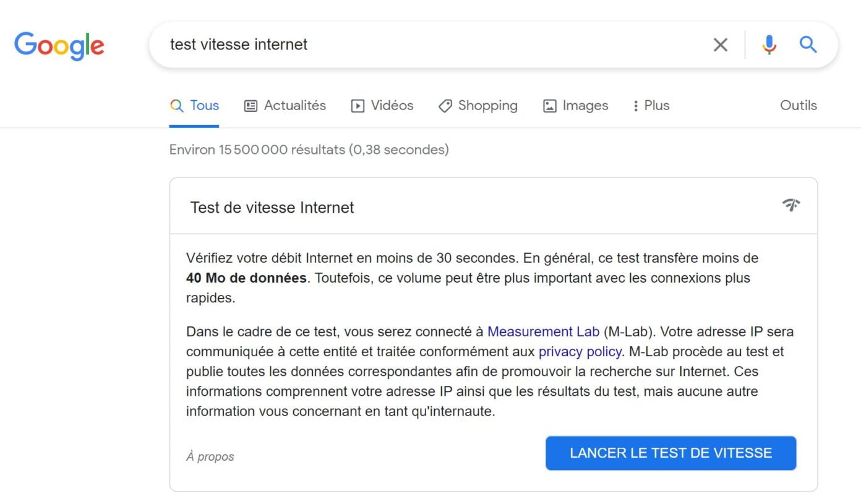The image size is (861, 504).
Task: Launch the speed test
Action: (x=670, y=453)
